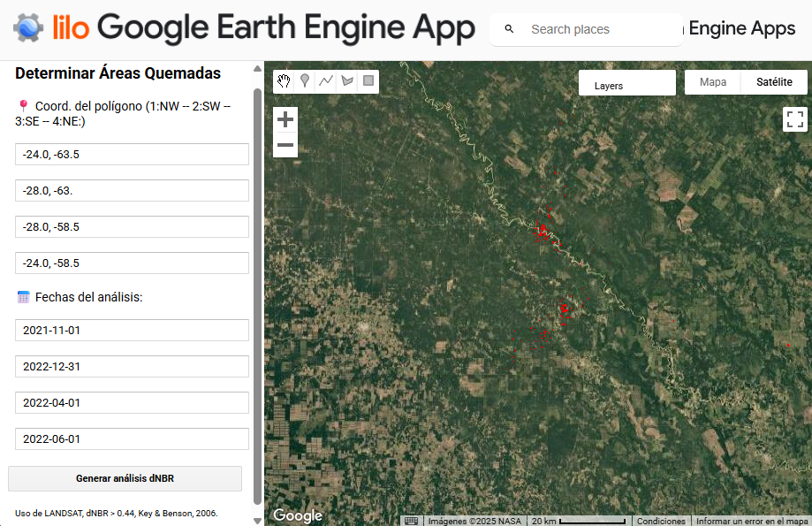This screenshot has width=812, height=526.
Task: Click the Imágenes ©2025 NASA attribution
Action: pyautogui.click(x=474, y=521)
